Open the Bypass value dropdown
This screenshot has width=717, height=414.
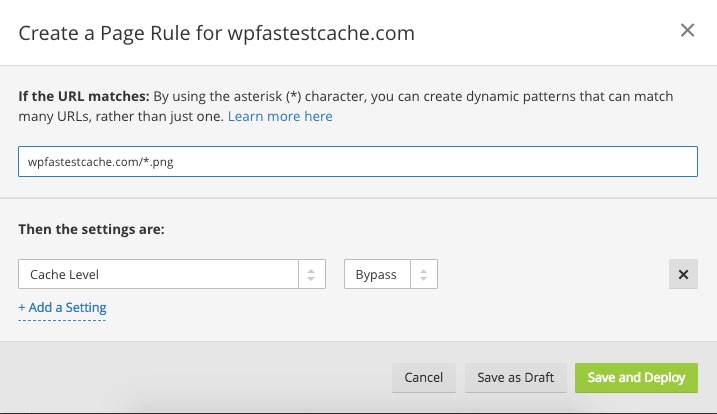(391, 274)
